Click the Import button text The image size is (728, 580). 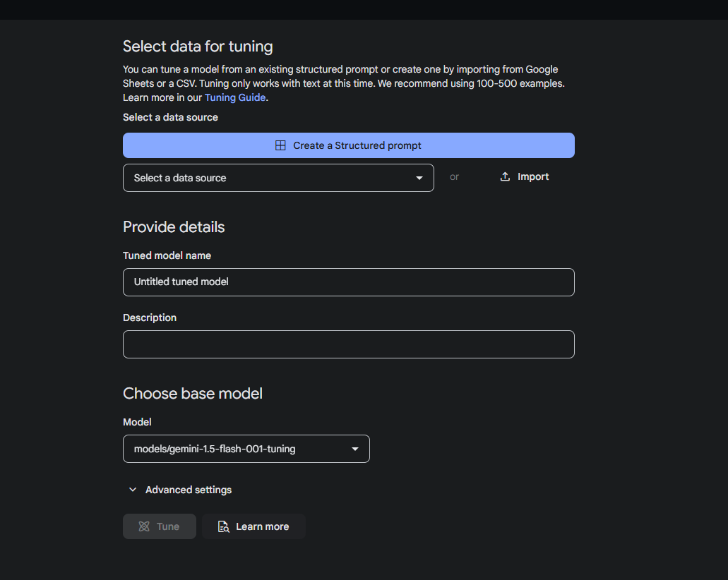pyautogui.click(x=533, y=177)
